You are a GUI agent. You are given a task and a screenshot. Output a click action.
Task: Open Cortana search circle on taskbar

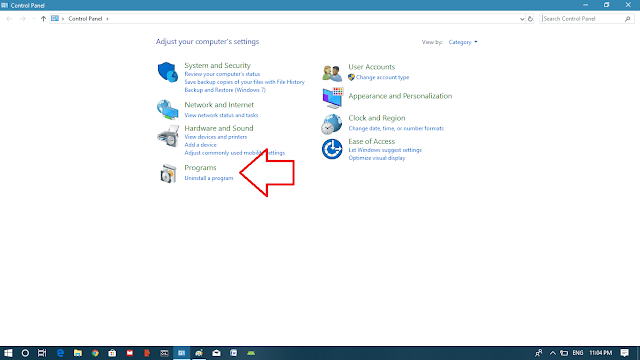[25, 353]
